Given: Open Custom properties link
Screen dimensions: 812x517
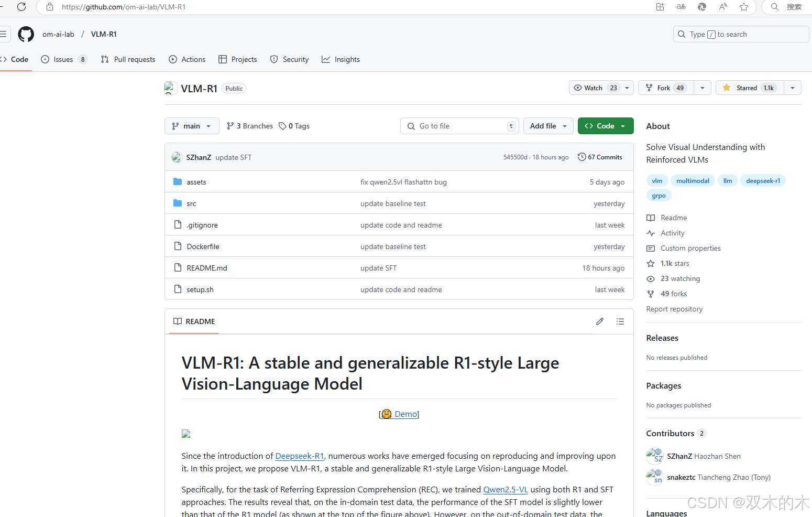Looking at the screenshot, I should (684, 248).
